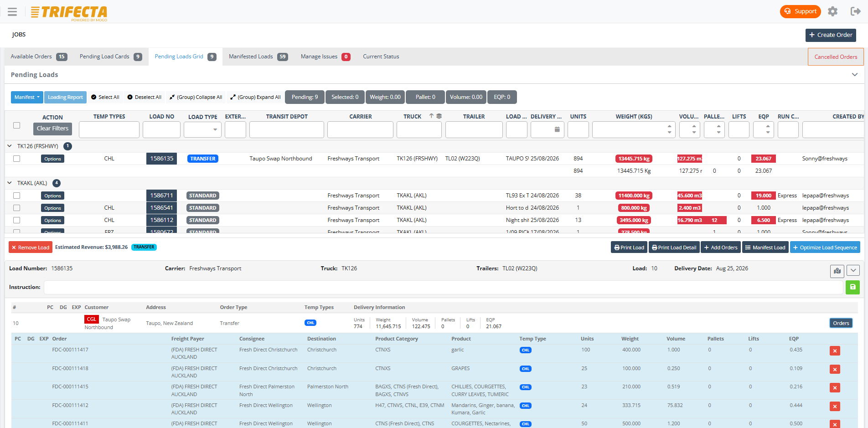The height and width of the screenshot is (428, 868).
Task: Tick checkbox for load 1586541
Action: tap(17, 208)
